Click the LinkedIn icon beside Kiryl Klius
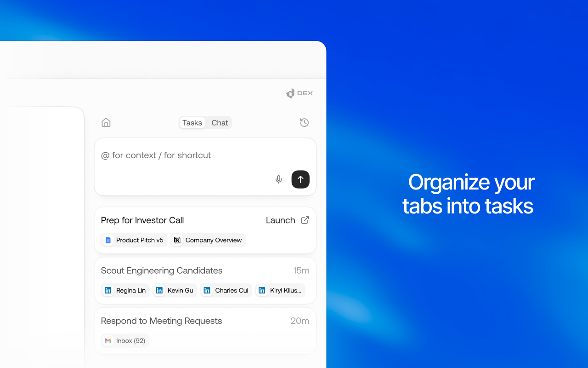 point(262,290)
